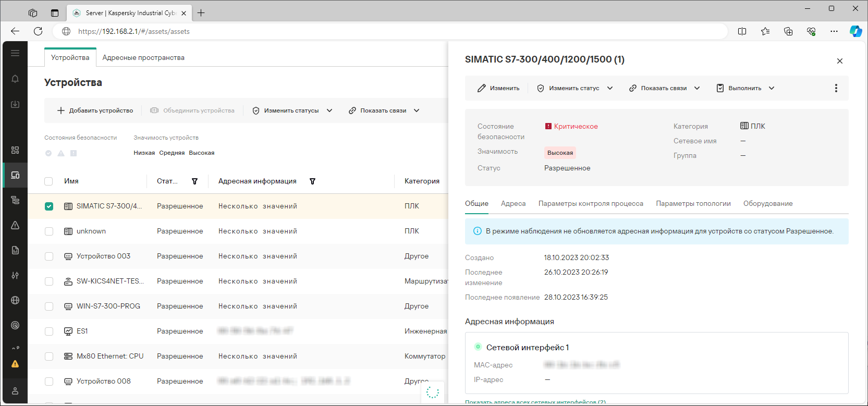The width and height of the screenshot is (868, 406).
Task: Open the warning triangle events icon in sidebar
Action: tap(15, 225)
